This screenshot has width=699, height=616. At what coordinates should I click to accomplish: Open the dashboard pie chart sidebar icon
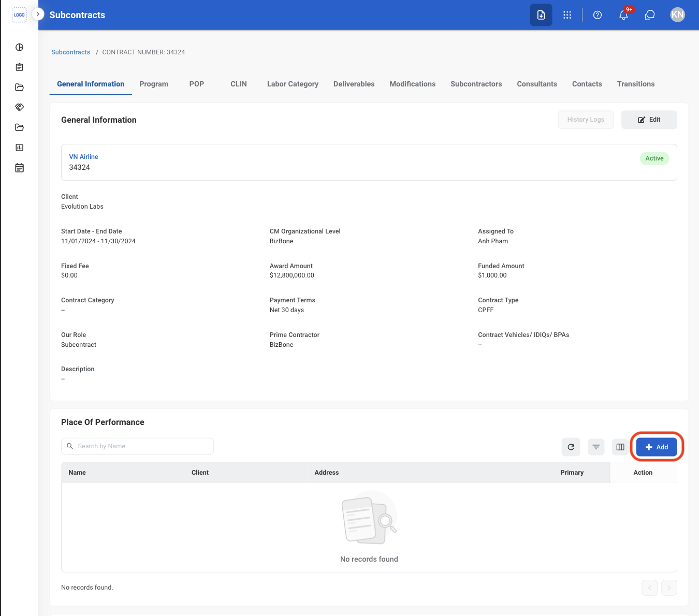[x=19, y=47]
